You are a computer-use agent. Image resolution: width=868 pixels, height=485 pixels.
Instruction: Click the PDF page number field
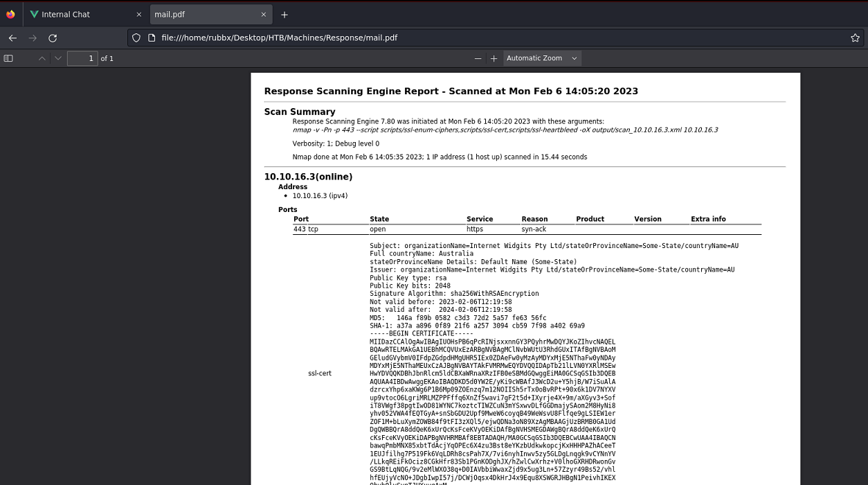point(82,58)
